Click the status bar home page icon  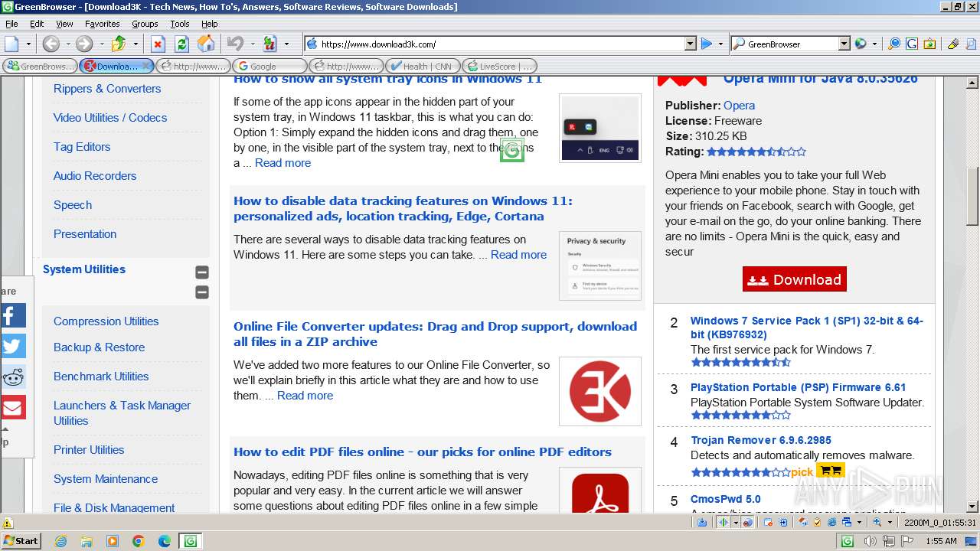click(802, 523)
